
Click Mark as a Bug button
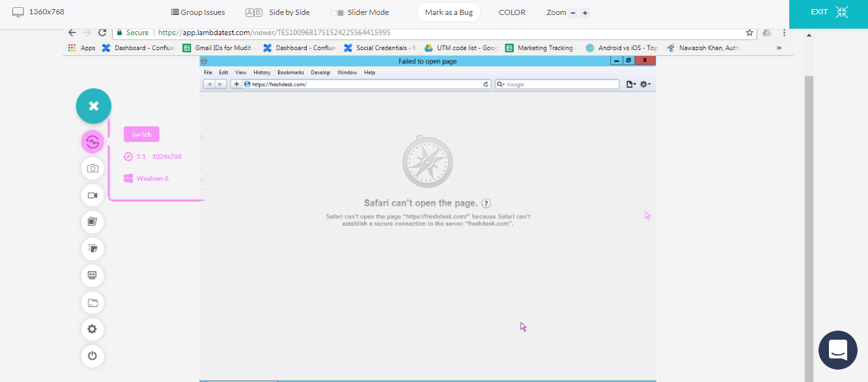pos(449,12)
